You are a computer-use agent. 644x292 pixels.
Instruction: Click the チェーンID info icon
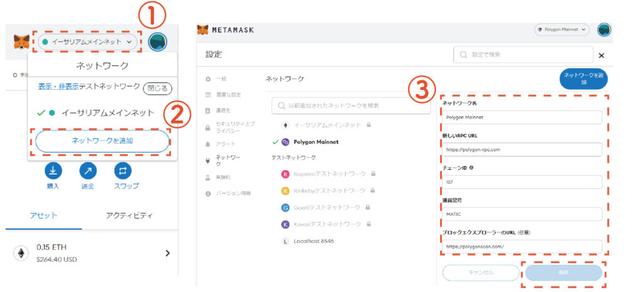[x=471, y=168]
